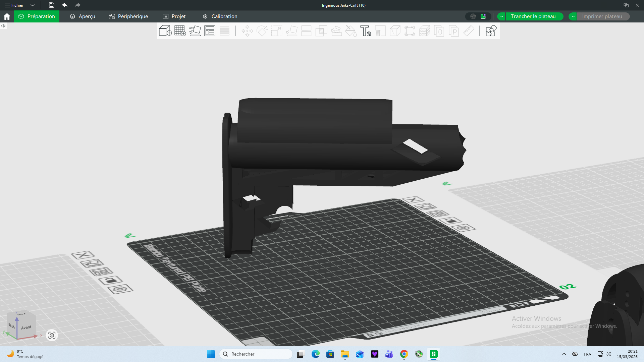
Task: Arrange objects on the center plate
Action: click(438, 214)
